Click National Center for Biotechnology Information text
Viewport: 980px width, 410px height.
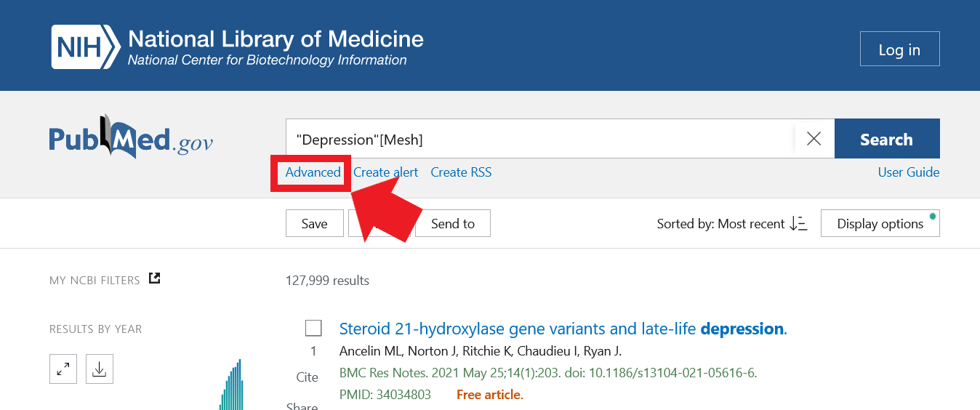[x=267, y=60]
